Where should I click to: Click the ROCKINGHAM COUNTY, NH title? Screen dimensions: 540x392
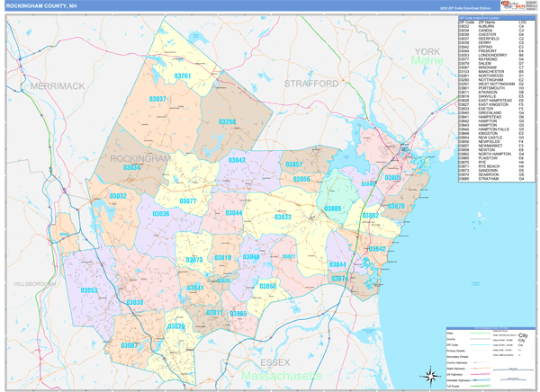pyautogui.click(x=41, y=6)
